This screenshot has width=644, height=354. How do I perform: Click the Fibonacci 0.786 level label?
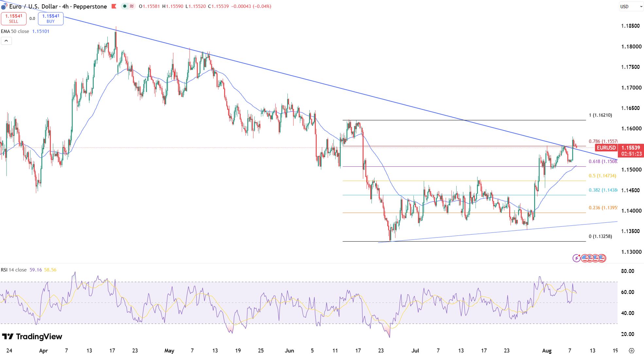coord(603,141)
